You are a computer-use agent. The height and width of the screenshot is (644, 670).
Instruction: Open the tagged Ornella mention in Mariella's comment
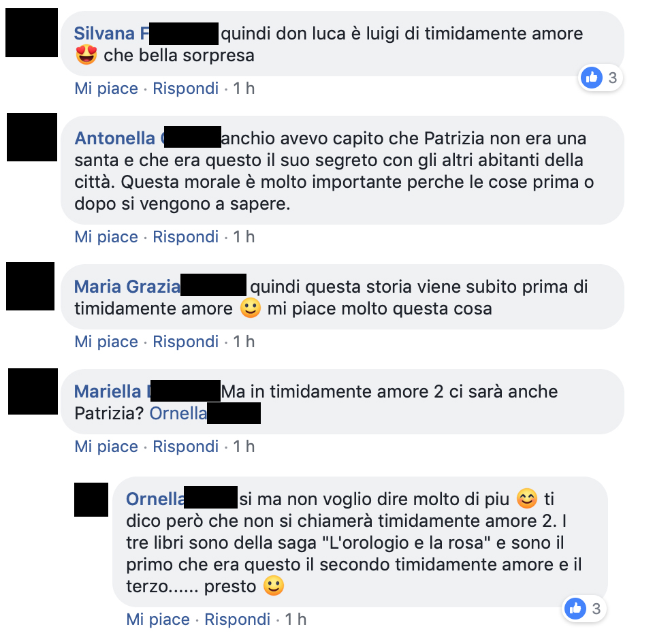click(x=205, y=413)
